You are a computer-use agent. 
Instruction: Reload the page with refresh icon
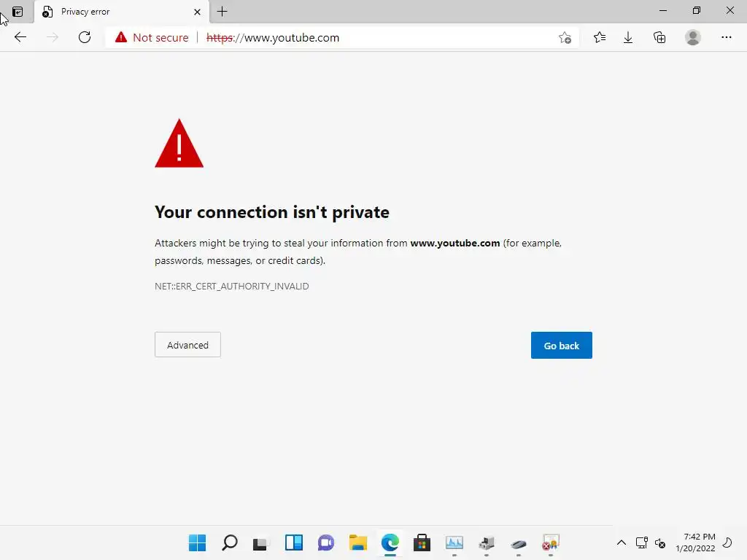pos(85,37)
